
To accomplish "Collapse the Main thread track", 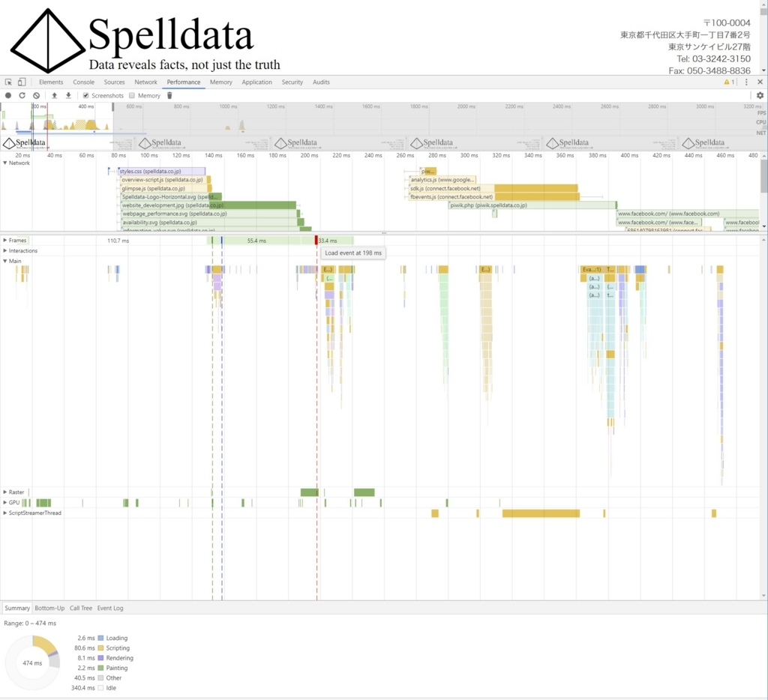I will pyautogui.click(x=5, y=261).
